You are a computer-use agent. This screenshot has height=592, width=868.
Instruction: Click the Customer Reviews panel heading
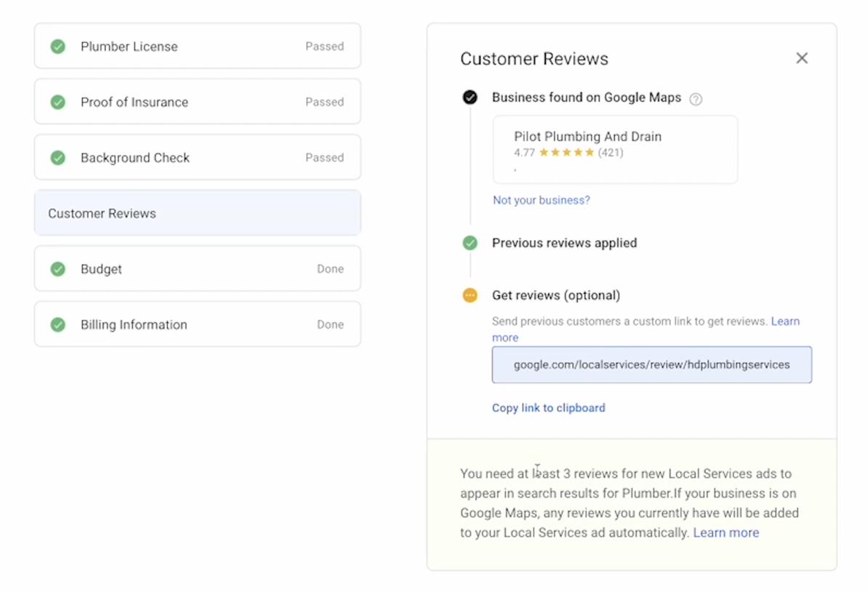534,59
